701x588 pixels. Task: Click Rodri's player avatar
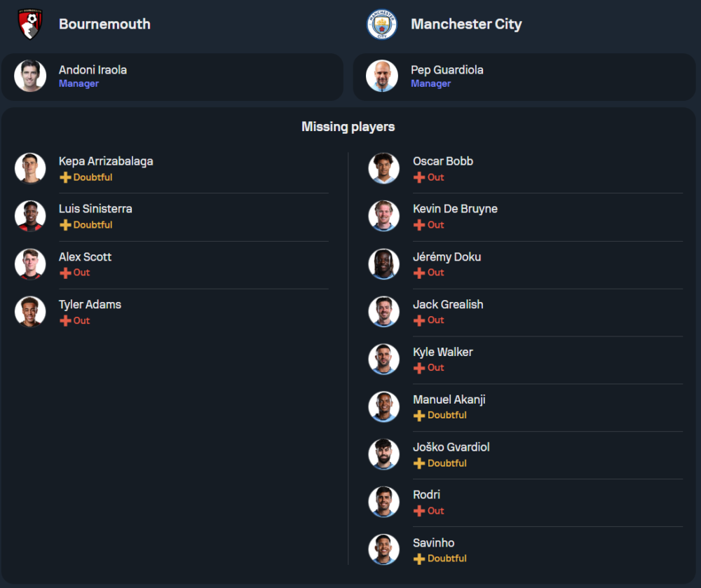pos(383,502)
